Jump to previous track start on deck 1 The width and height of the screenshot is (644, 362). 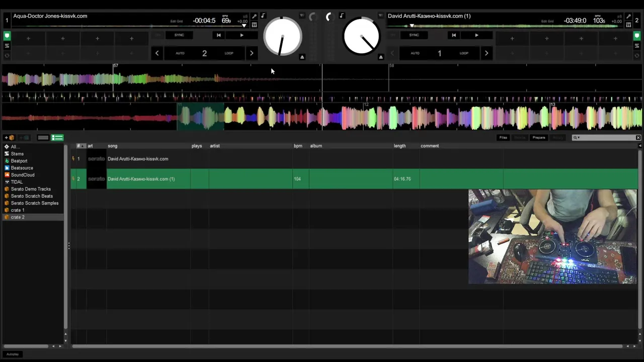pos(218,35)
